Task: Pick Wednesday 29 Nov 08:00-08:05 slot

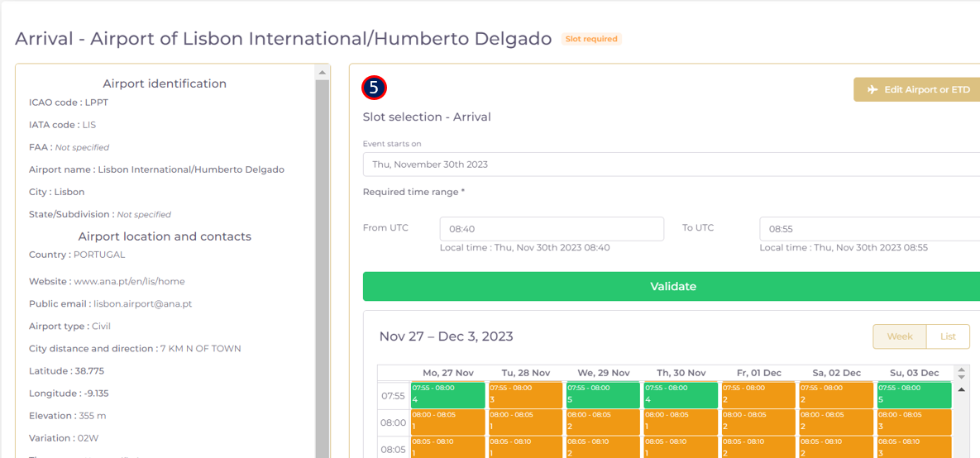Action: pos(603,422)
